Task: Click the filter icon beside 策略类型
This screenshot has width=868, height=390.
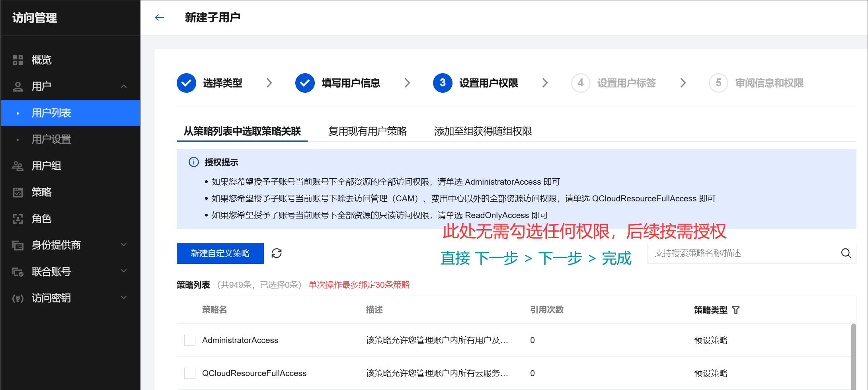Action: [736, 310]
